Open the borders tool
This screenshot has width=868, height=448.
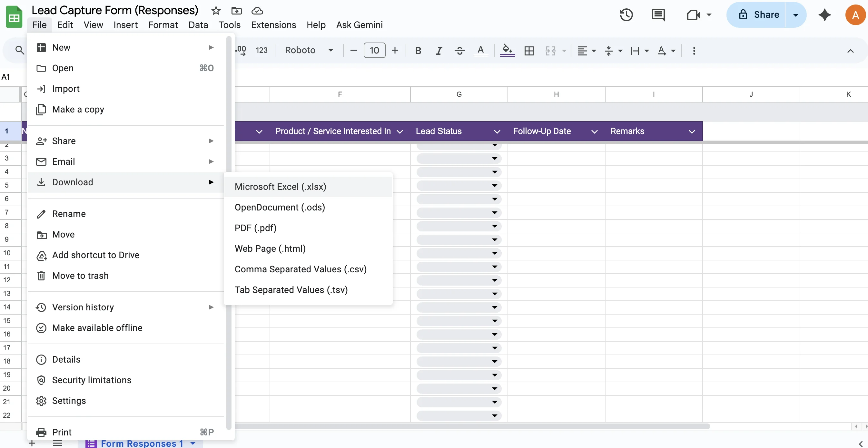click(529, 51)
